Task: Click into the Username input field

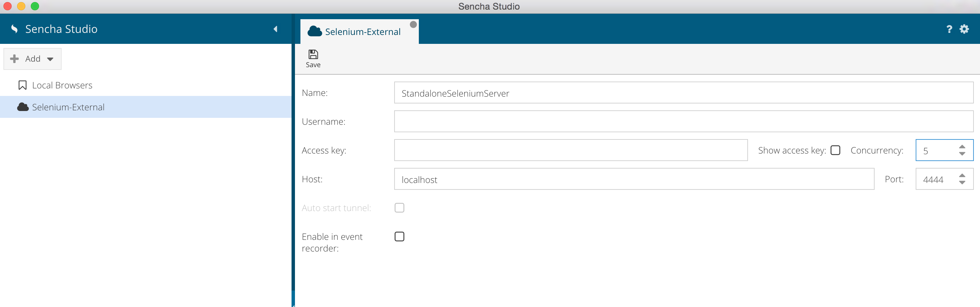Action: click(x=683, y=122)
